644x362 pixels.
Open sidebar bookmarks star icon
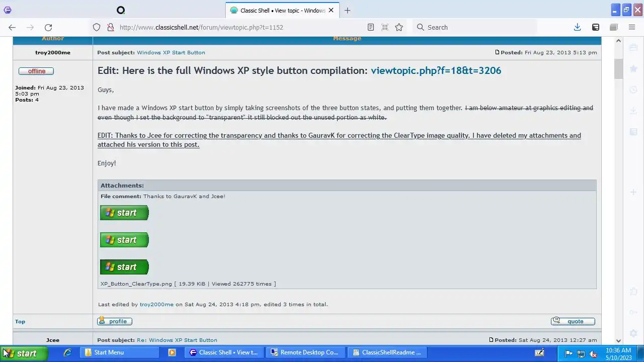[x=633, y=68]
